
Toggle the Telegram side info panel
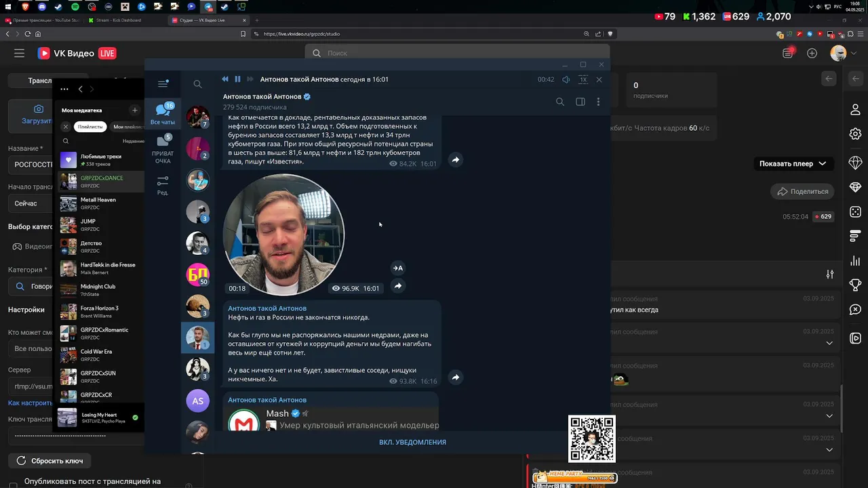point(580,102)
